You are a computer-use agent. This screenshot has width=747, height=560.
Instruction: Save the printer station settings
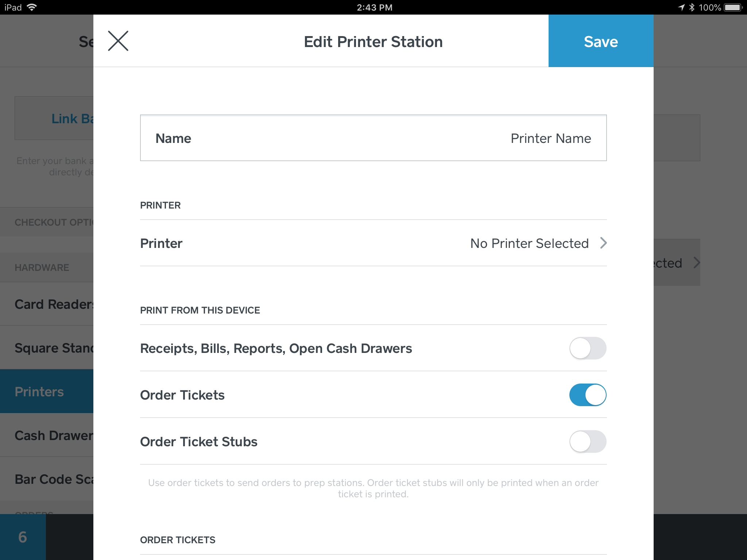(x=601, y=41)
